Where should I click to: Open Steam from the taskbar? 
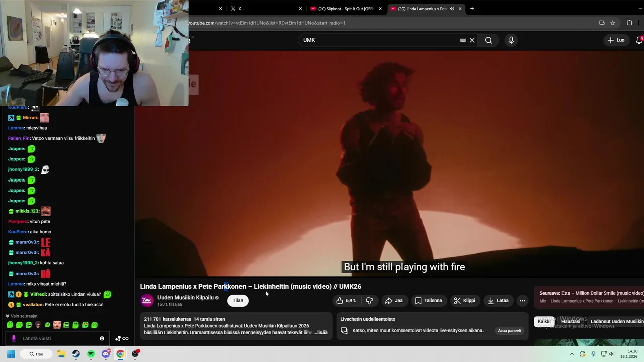pos(76,354)
